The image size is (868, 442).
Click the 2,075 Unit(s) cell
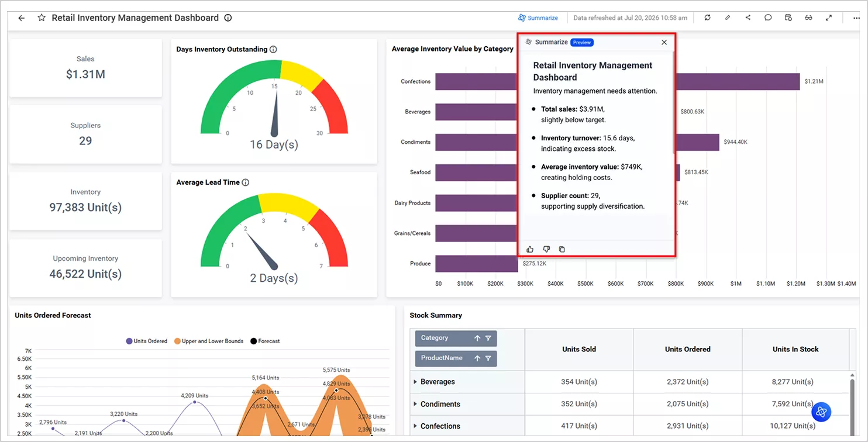[688, 404]
